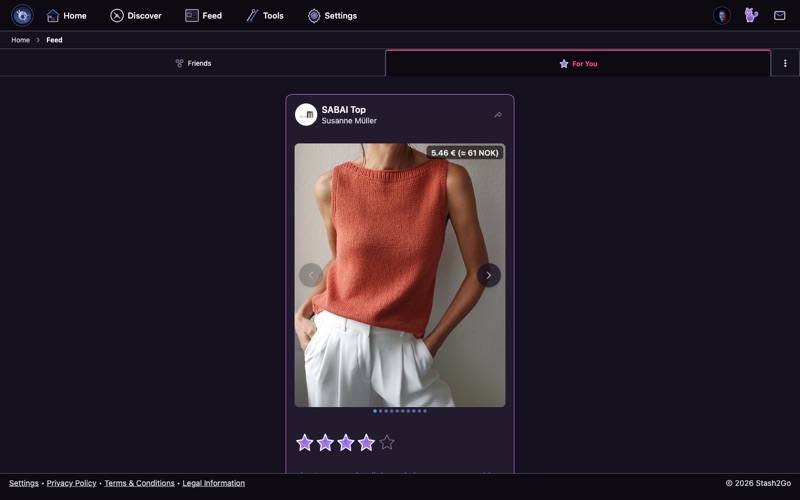Screen dimensions: 800x500
Task: Open the SABAI Top knitted top photo
Action: [x=400, y=274]
